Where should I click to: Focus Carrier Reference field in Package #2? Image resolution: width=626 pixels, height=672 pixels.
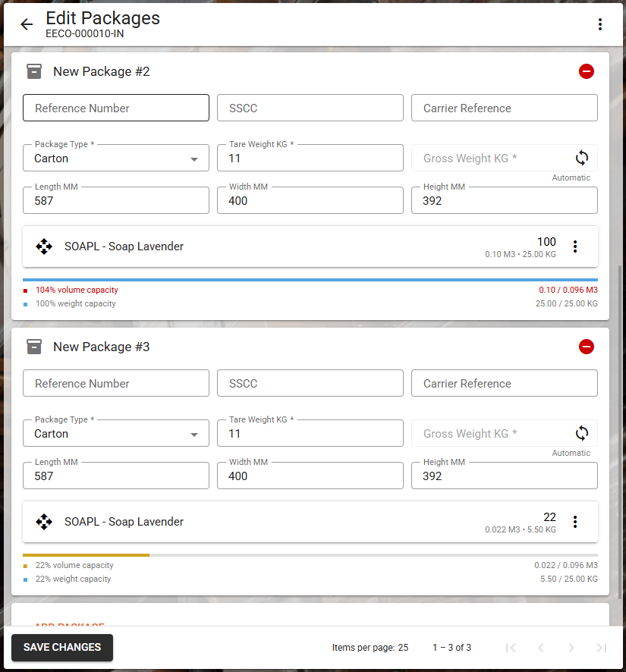point(505,108)
